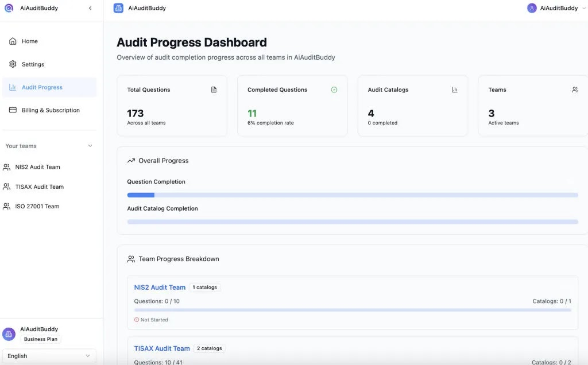This screenshot has height=365, width=588.
Task: Click the organization avatar at sidebar bottom
Action: [9, 334]
